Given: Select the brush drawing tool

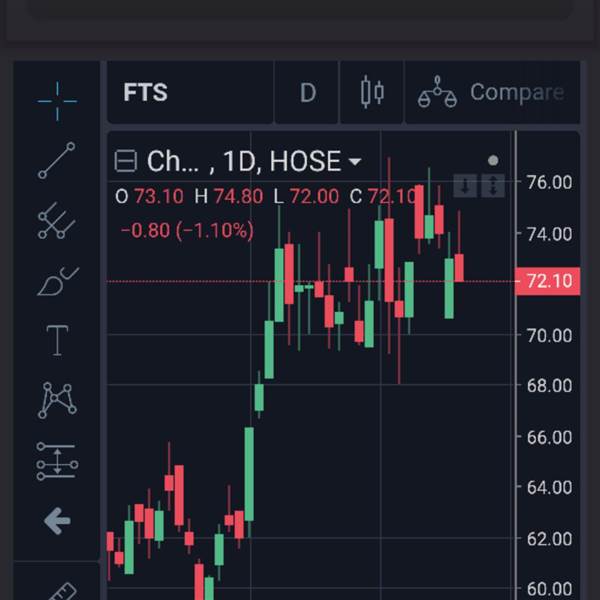Looking at the screenshot, I should (57, 281).
